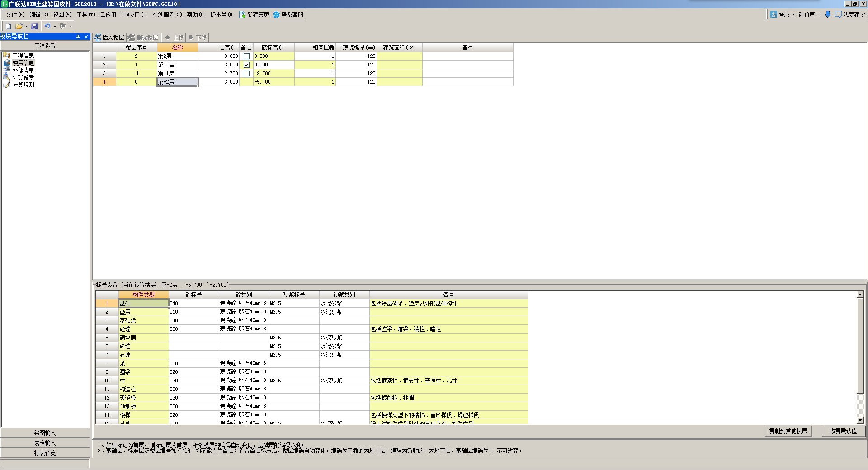Click 现浇板厚 cell of 第2层 row
The image size is (868, 470).
pyautogui.click(x=356, y=56)
